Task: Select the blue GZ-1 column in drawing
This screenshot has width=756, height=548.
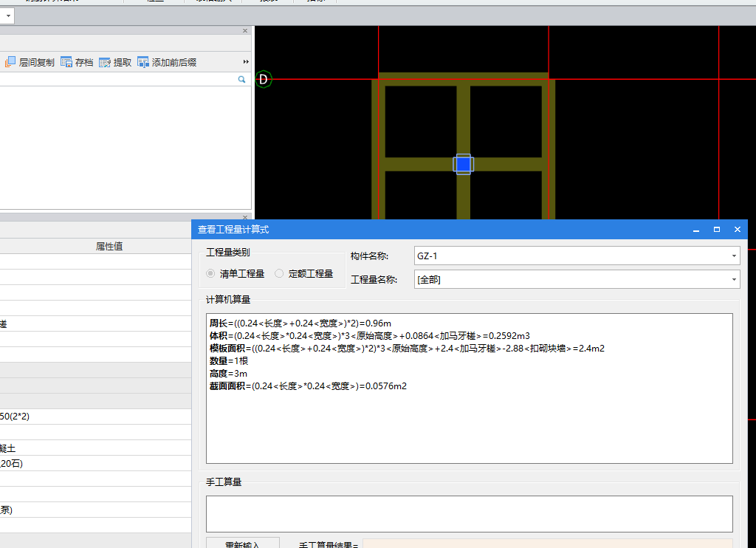Action: click(463, 164)
